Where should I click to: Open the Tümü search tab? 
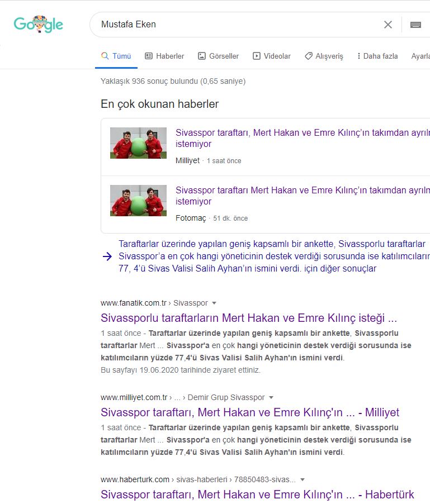tap(116, 56)
